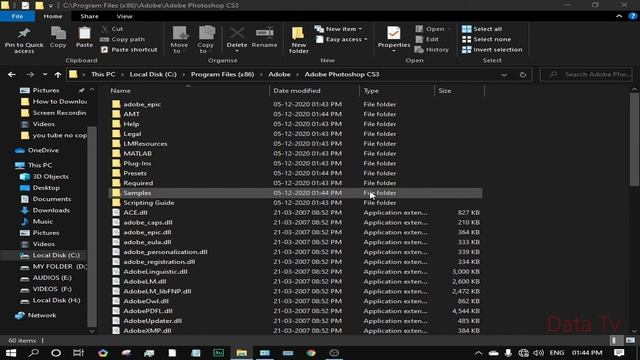
Task: Open AUDIOS (E:) drive in the sidebar
Action: [52, 278]
